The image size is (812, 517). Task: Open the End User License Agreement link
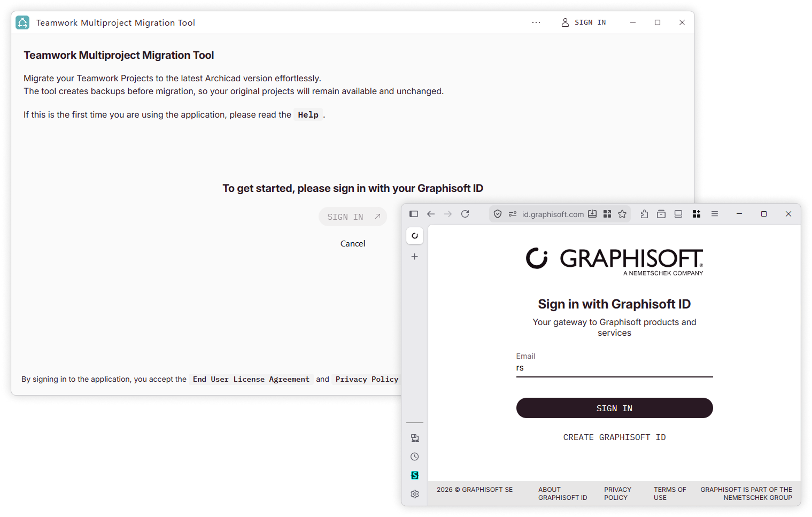pyautogui.click(x=251, y=379)
